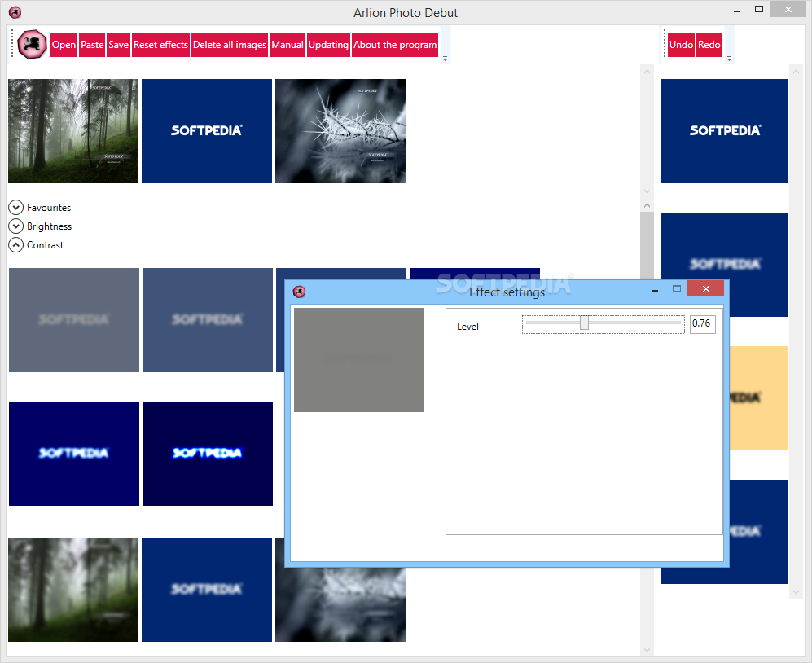Close the Effect settings dialog
This screenshot has height=663, width=812.
point(705,288)
